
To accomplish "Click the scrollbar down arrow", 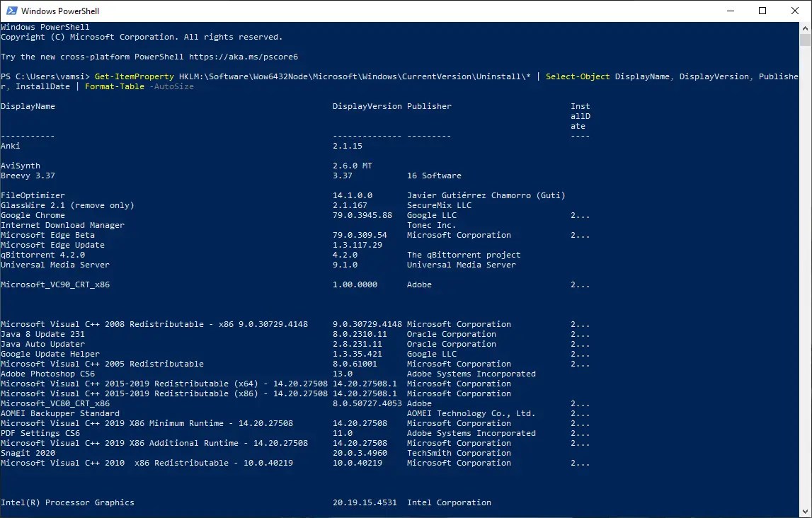I will pos(805,512).
